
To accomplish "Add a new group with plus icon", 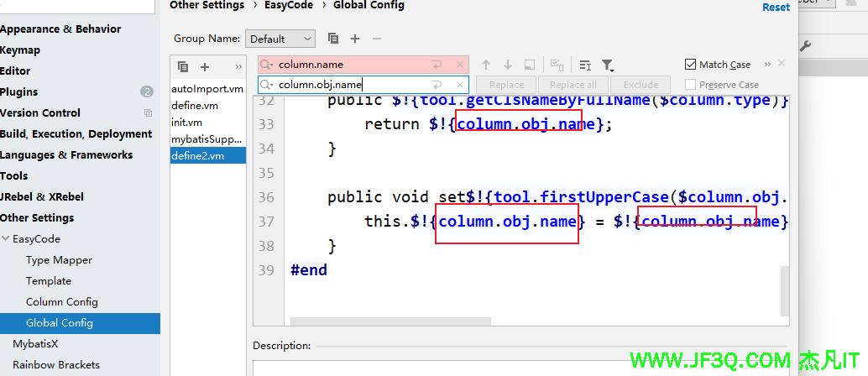I will point(355,39).
